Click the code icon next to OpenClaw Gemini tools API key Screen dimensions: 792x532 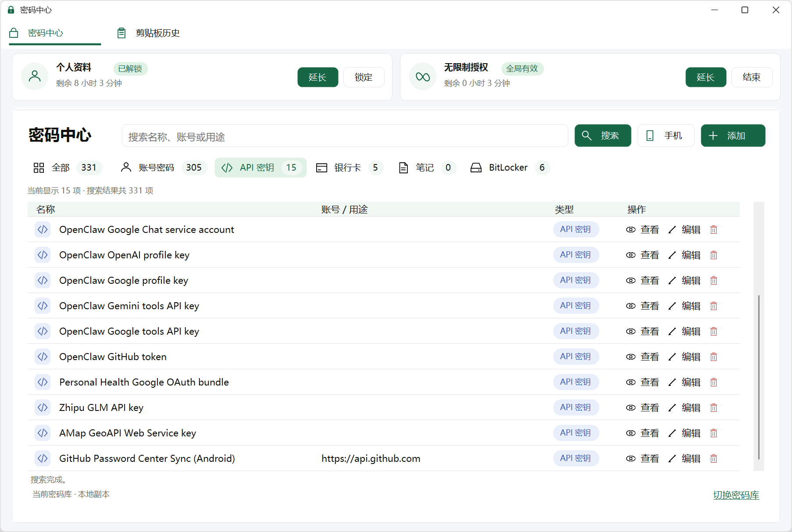43,306
